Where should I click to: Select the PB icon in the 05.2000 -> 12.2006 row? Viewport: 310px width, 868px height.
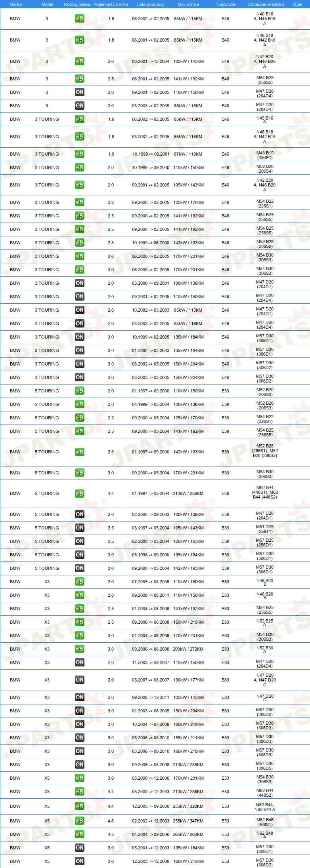pyautogui.click(x=79, y=778)
